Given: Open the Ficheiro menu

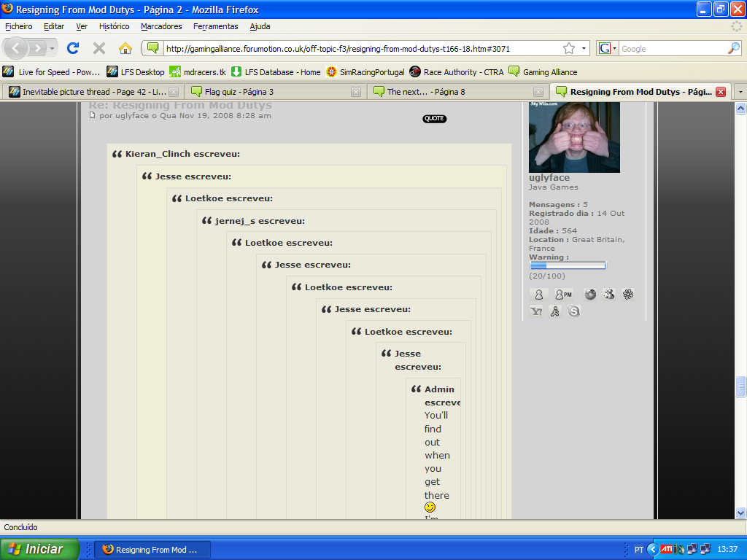Looking at the screenshot, I should 18,26.
